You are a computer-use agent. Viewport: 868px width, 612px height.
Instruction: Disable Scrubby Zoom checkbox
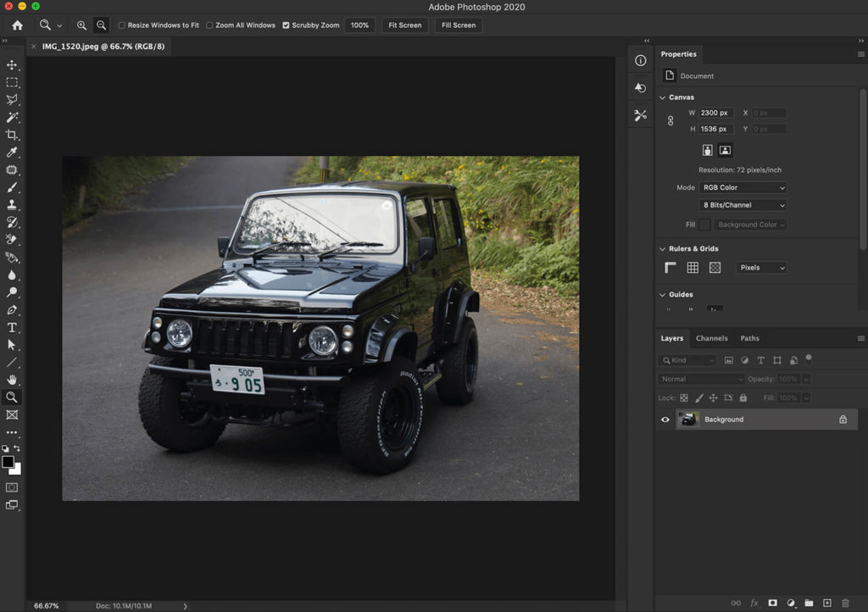pyautogui.click(x=287, y=25)
